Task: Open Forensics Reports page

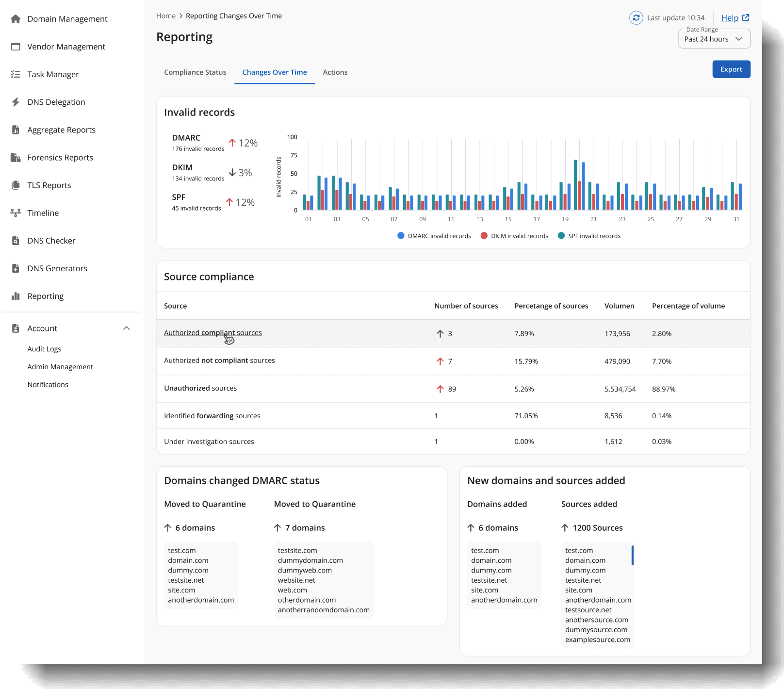Action: [x=60, y=157]
